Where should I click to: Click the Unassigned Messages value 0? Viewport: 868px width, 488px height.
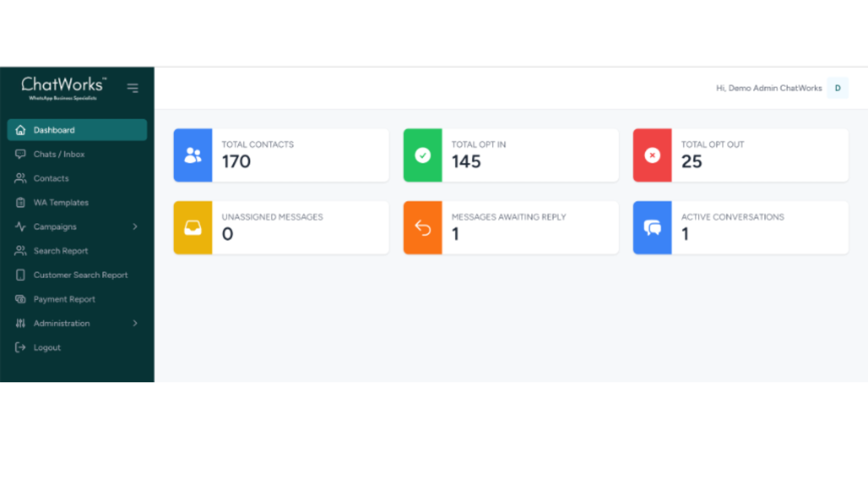(227, 234)
